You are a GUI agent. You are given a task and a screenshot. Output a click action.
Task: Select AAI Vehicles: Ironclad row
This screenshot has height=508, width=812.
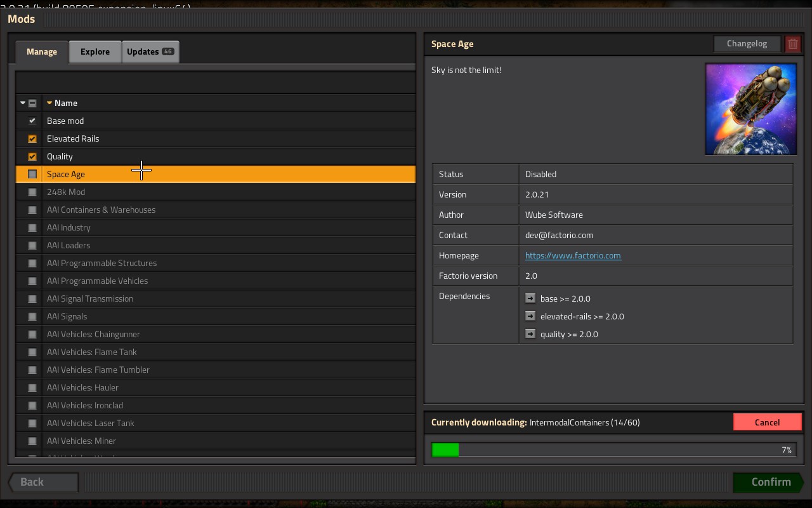click(x=216, y=405)
